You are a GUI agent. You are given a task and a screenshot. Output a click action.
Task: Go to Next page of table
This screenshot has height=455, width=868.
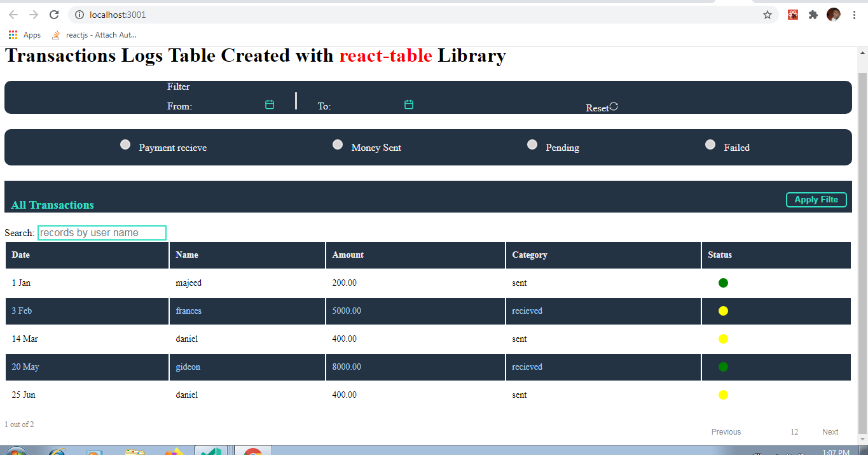830,432
